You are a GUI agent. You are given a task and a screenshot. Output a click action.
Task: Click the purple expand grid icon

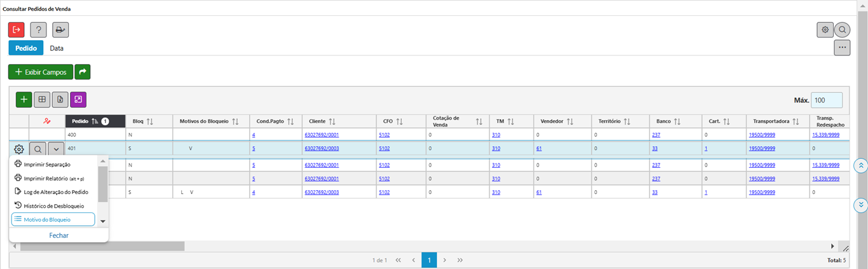tap(78, 99)
